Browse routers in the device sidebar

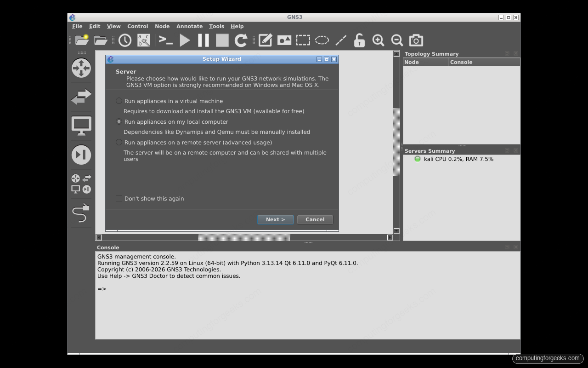81,68
